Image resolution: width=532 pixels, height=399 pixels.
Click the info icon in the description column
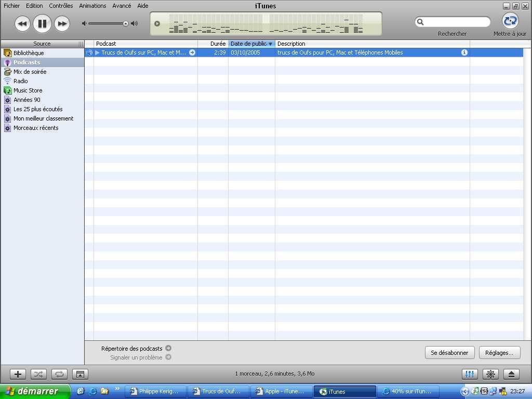pos(464,52)
